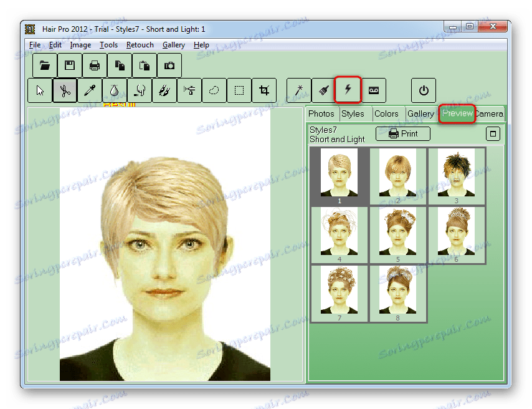The height and width of the screenshot is (409, 532).
Task: Switch to the Preview tab
Action: point(457,113)
